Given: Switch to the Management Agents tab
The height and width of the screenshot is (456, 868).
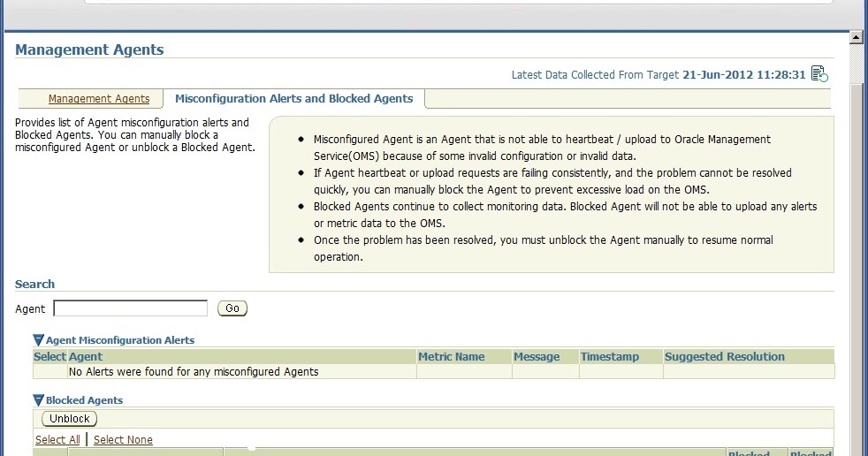Looking at the screenshot, I should (98, 98).
